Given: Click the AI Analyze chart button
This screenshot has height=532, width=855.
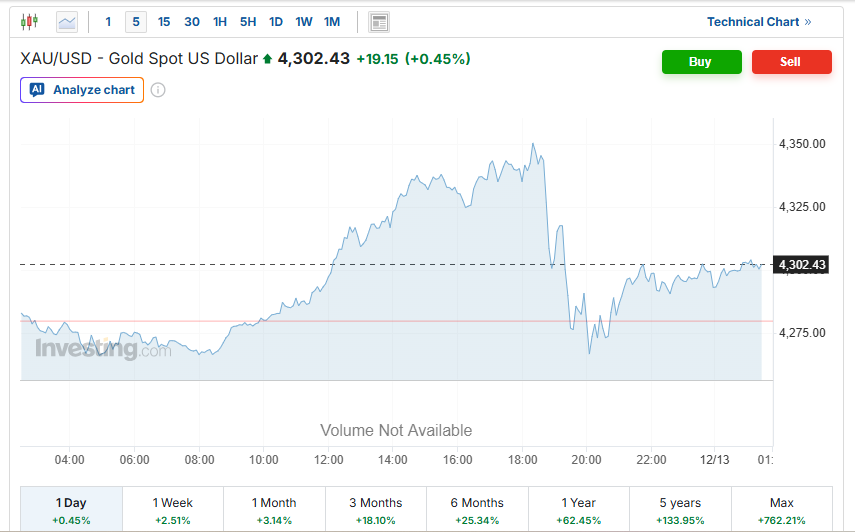Looking at the screenshot, I should [x=82, y=90].
